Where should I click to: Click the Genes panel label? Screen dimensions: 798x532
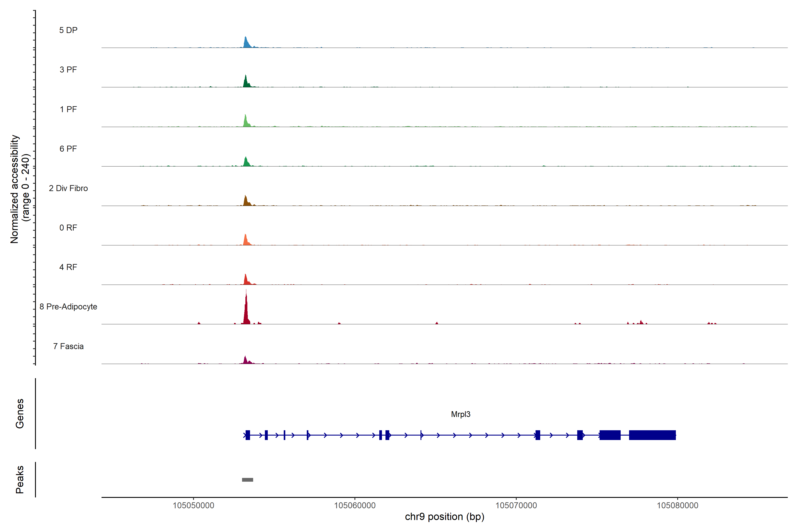[20, 414]
